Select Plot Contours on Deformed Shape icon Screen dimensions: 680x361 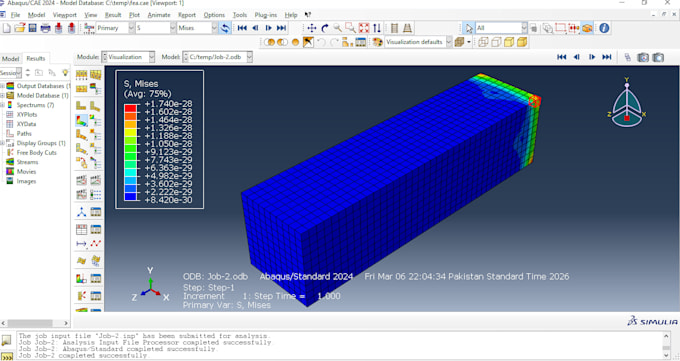[x=82, y=120]
